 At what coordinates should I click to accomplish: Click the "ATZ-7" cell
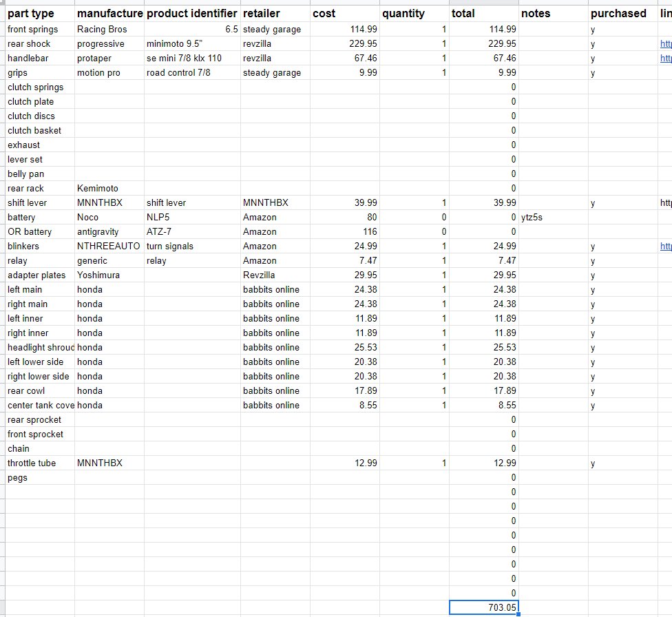[192, 232]
